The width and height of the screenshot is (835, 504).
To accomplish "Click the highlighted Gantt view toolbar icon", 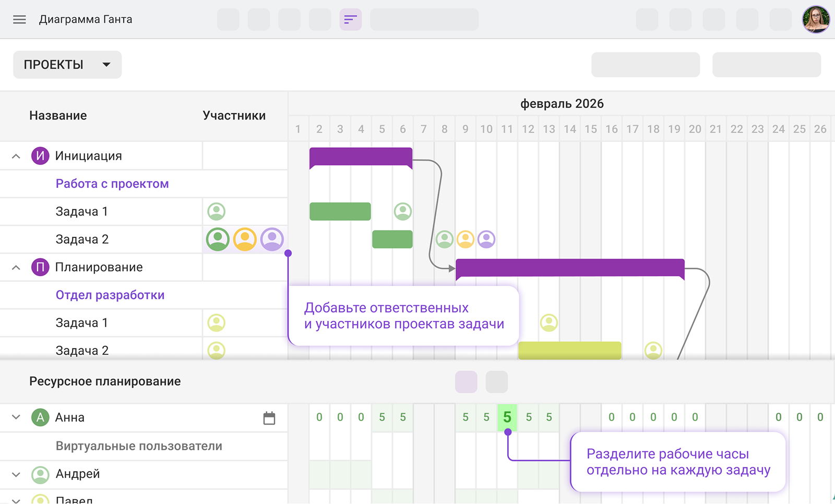I will click(350, 20).
